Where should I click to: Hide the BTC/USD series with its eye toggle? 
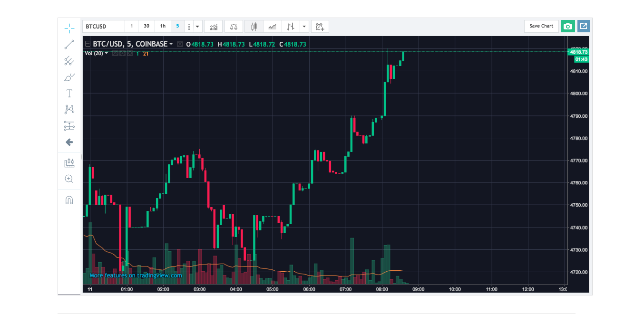[180, 44]
